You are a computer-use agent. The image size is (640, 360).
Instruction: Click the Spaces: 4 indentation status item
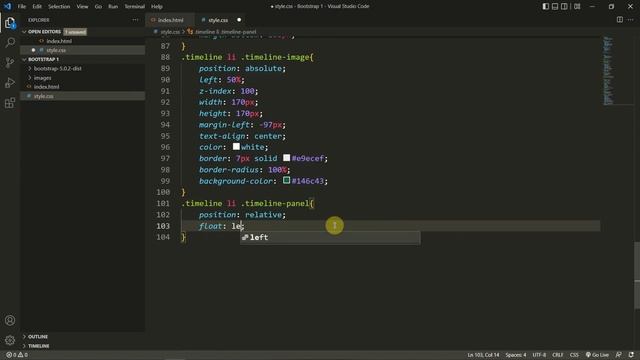click(516, 355)
